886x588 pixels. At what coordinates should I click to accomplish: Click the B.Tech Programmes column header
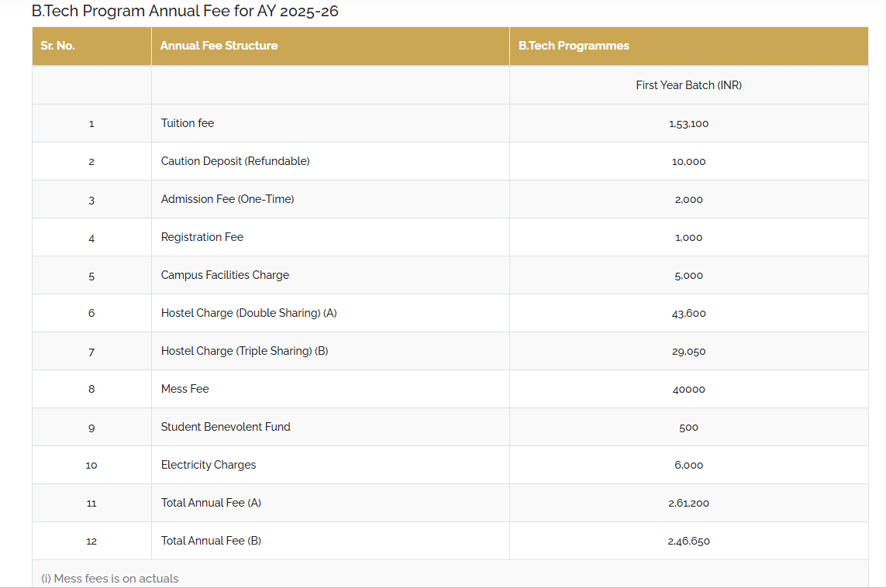[x=574, y=46]
